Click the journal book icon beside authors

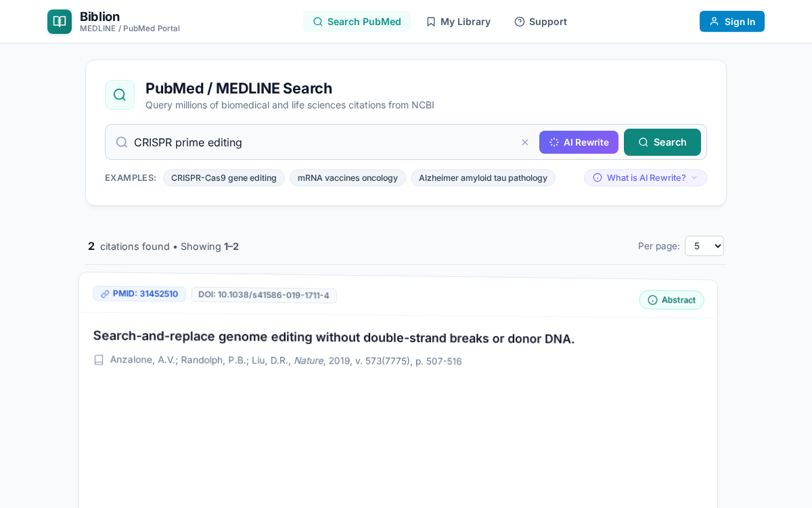pos(99,360)
